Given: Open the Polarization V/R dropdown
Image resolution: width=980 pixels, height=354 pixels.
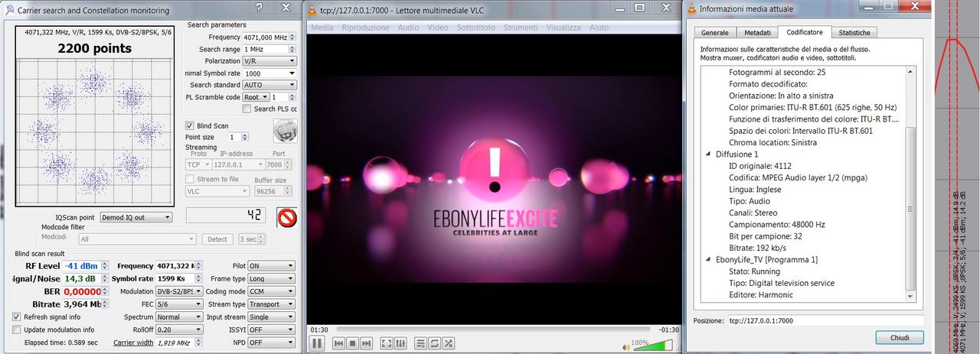Looking at the screenshot, I should [269, 61].
